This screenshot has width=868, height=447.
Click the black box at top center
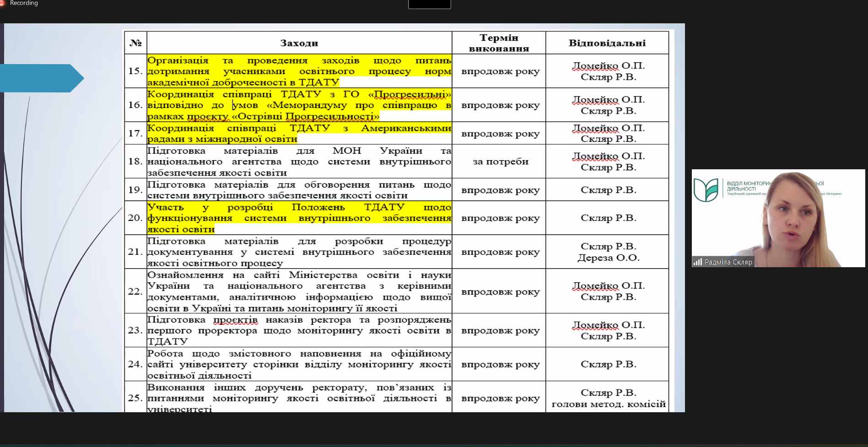pyautogui.click(x=429, y=4)
